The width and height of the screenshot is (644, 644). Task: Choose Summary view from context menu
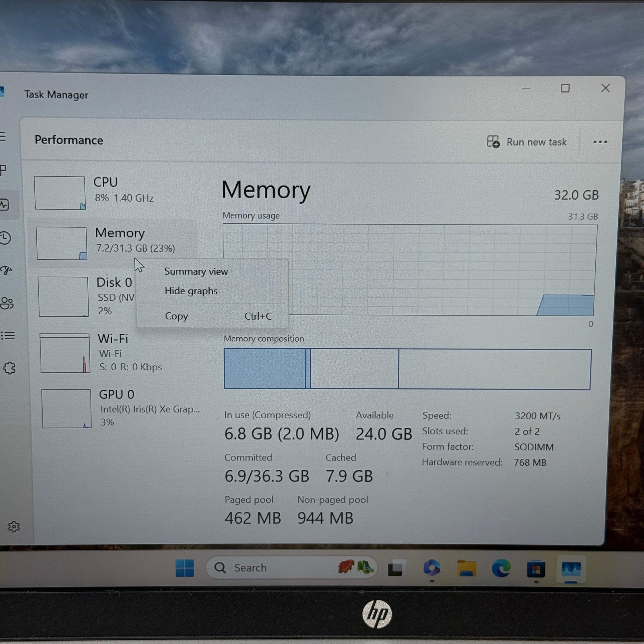[x=196, y=272]
